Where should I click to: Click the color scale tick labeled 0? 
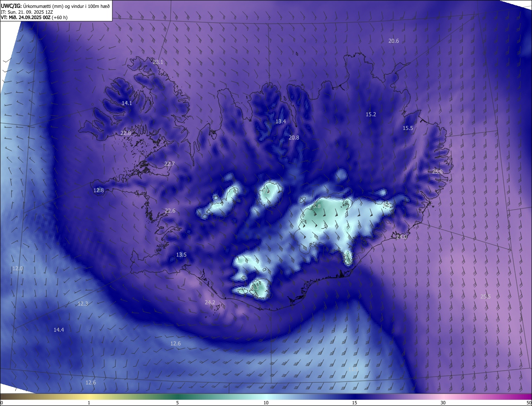pos(2,403)
